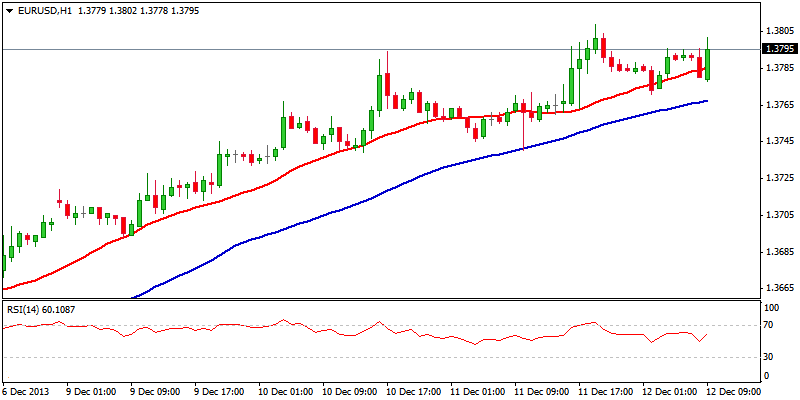Screen dimensions: 800x400
Task: Click the 1.3685 price axis label
Action: point(778,252)
